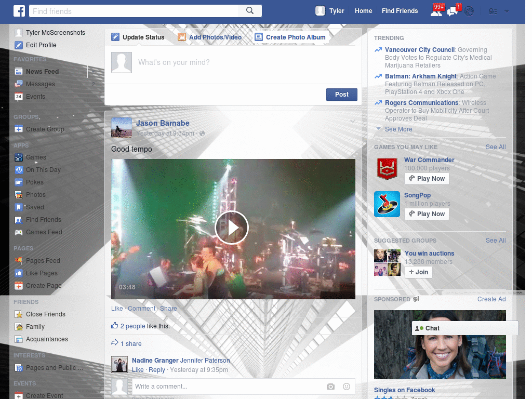Go to Tyler's profile in top bar
This screenshot has width=532, height=399.
330,11
